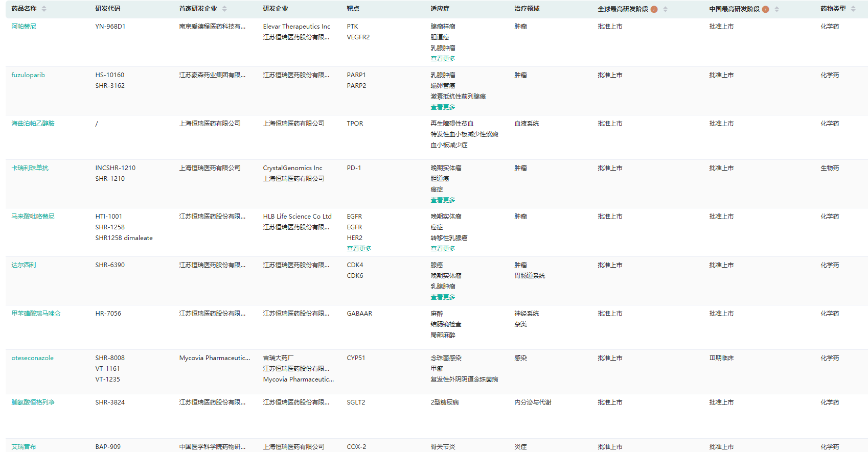Click 生物药 type in 卡瑞利珠单抗 row
The width and height of the screenshot is (868, 452).
(830, 168)
